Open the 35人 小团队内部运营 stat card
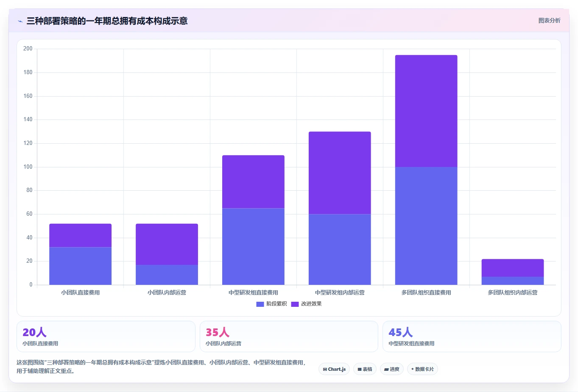 [289, 336]
